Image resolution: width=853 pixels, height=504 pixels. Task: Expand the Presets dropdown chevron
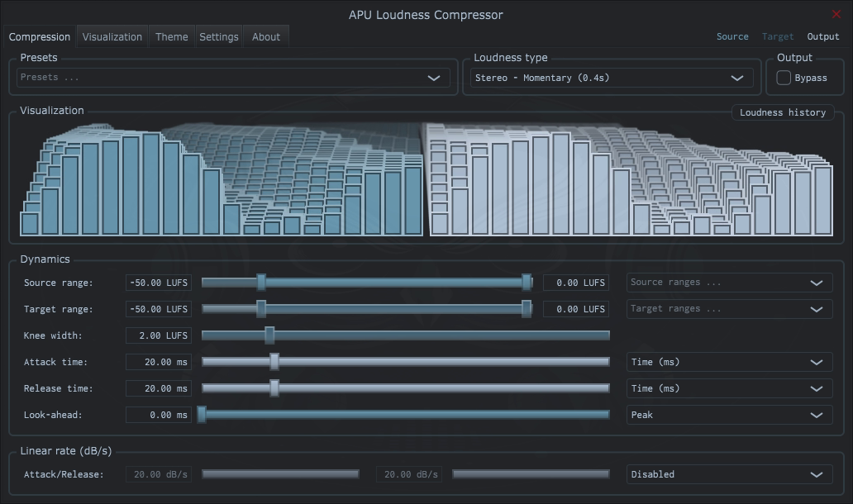[433, 77]
